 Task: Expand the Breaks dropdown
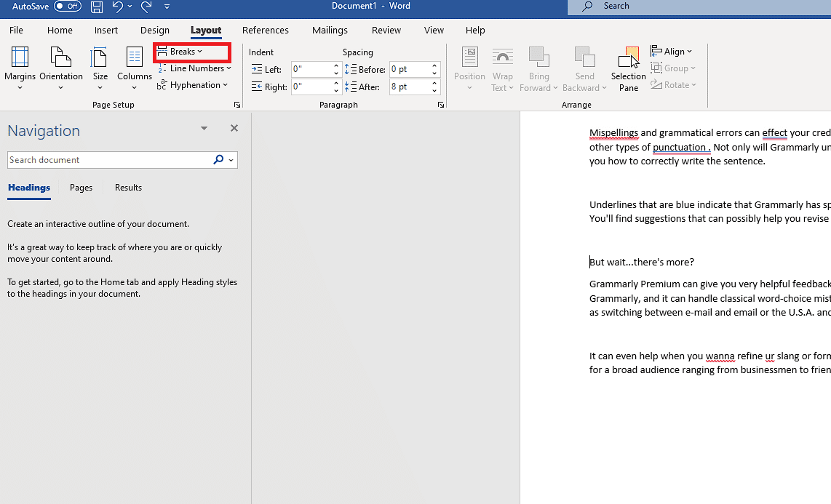point(186,52)
